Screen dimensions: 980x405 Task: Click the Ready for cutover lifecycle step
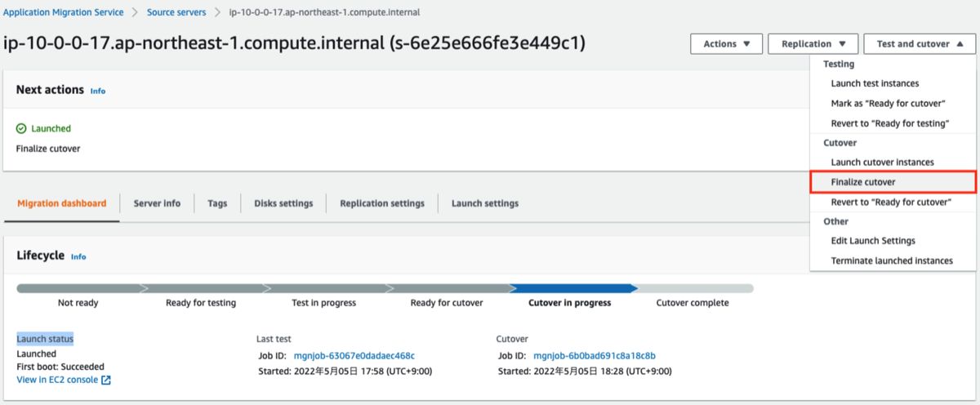[447, 302]
